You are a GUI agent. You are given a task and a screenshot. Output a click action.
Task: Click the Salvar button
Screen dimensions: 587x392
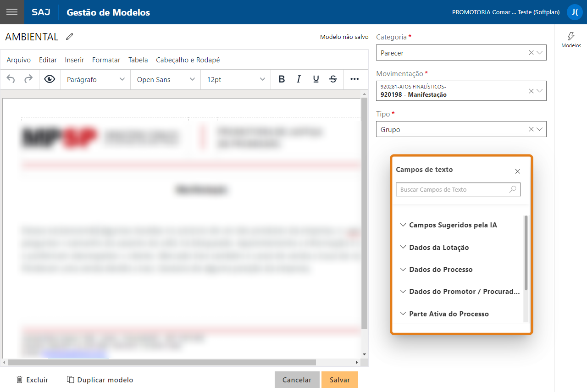(x=339, y=380)
